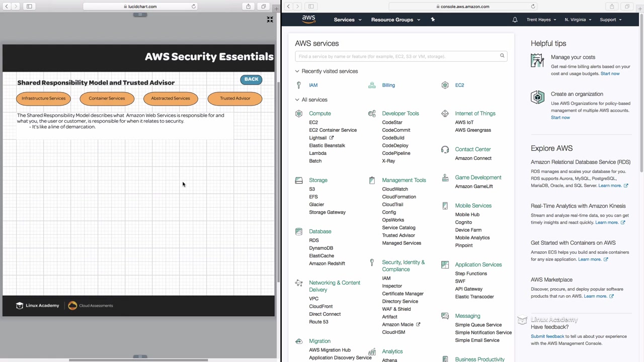
Task: Open the Services menu
Action: click(347, 20)
